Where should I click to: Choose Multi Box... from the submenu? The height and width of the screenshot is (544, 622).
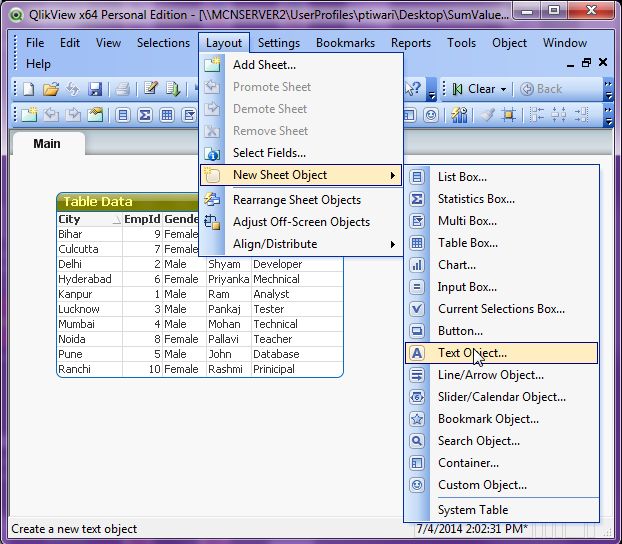(x=501, y=221)
